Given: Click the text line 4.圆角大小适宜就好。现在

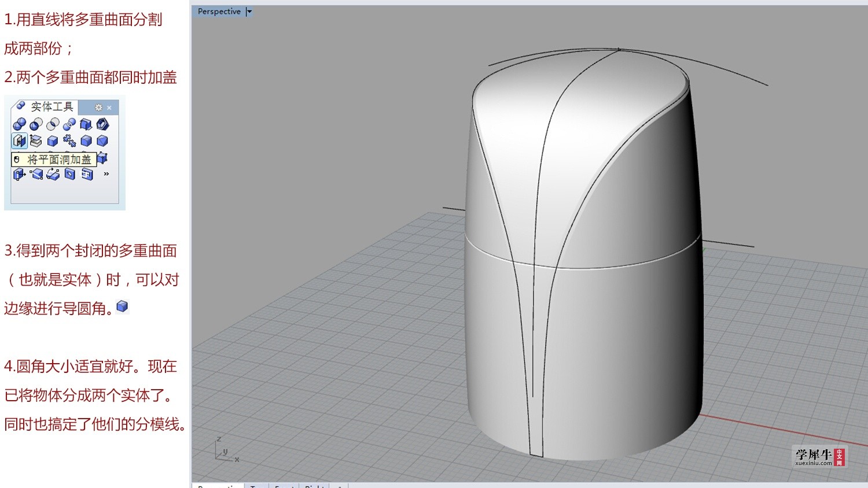Looking at the screenshot, I should click(x=90, y=367).
